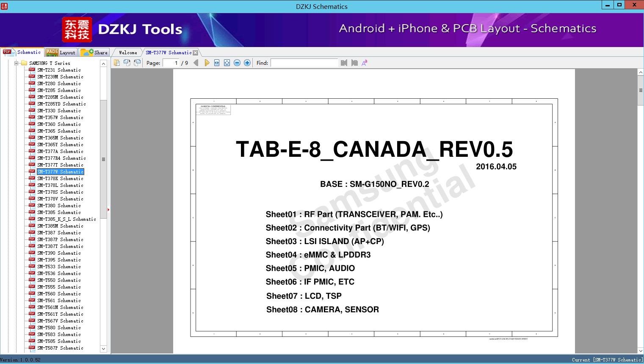Viewport: 644px width, 364px height.
Task: Click the match case search icon
Action: point(364,63)
